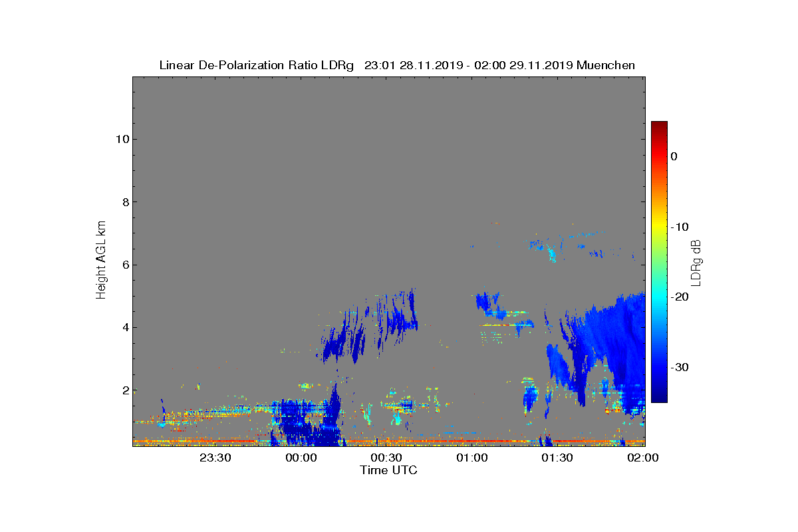Click the 00:00 time tick label
The image size is (798, 532).
(x=301, y=458)
